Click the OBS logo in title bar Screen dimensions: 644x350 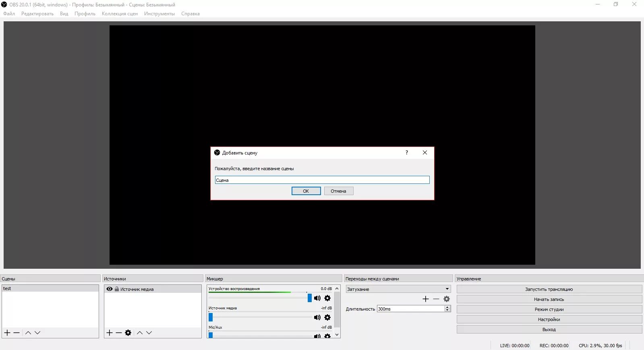point(4,4)
